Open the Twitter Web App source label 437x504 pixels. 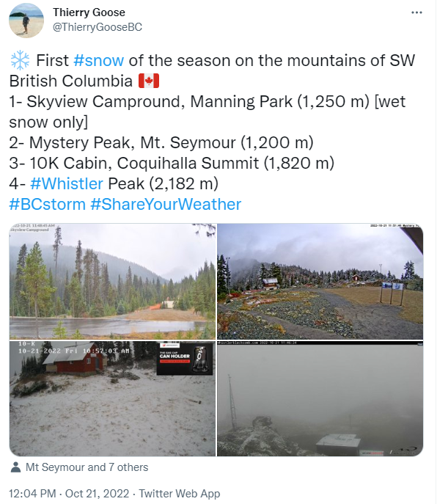180,494
